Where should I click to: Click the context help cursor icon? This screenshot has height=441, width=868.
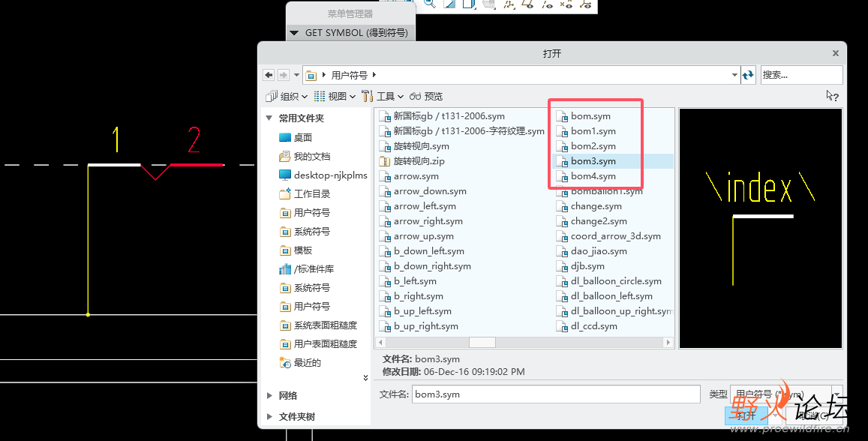832,96
